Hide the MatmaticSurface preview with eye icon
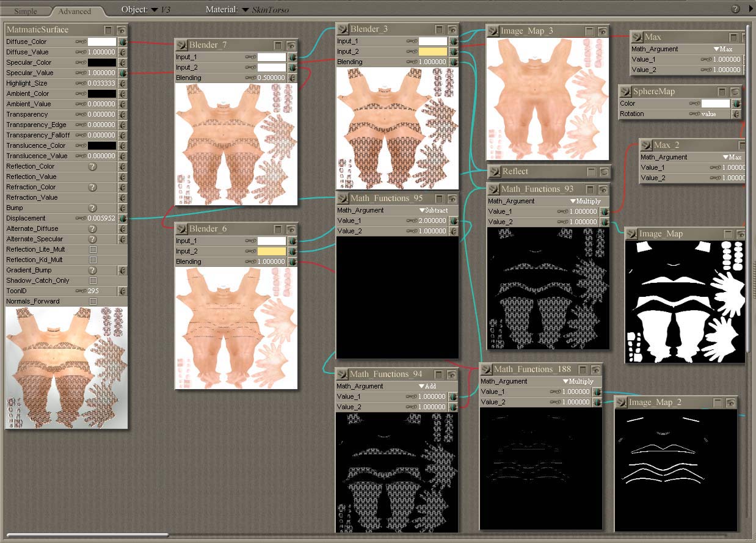This screenshot has width=756, height=543. pyautogui.click(x=122, y=30)
